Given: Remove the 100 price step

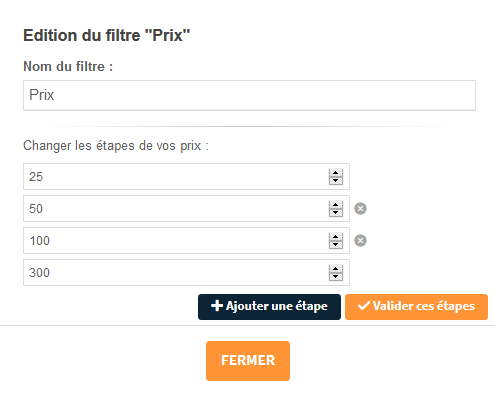Looking at the screenshot, I should click(x=360, y=241).
